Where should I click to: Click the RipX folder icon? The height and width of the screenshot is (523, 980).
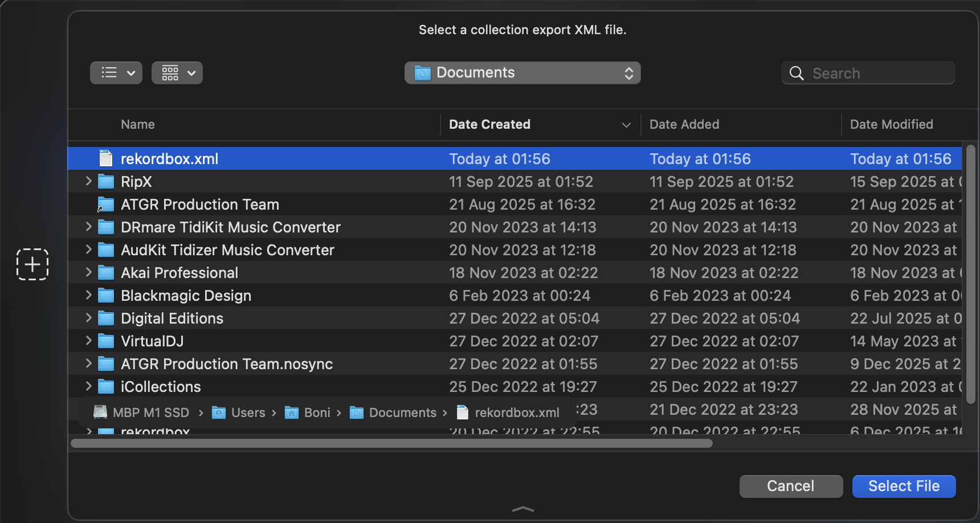click(106, 182)
